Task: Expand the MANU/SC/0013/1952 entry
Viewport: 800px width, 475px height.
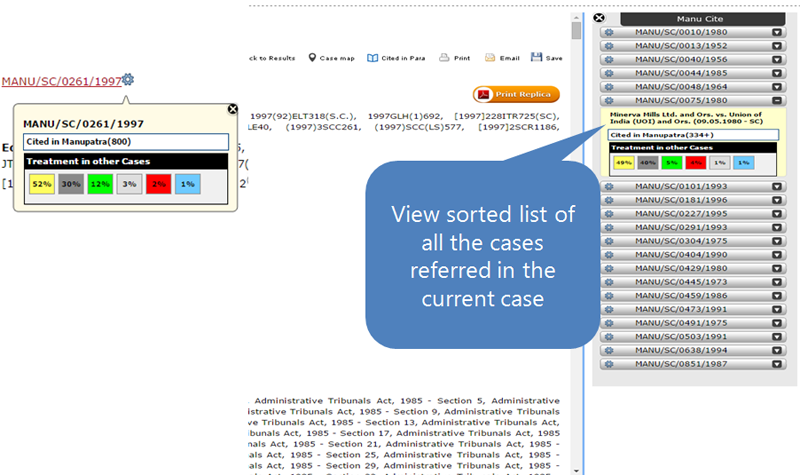Action: tap(776, 46)
